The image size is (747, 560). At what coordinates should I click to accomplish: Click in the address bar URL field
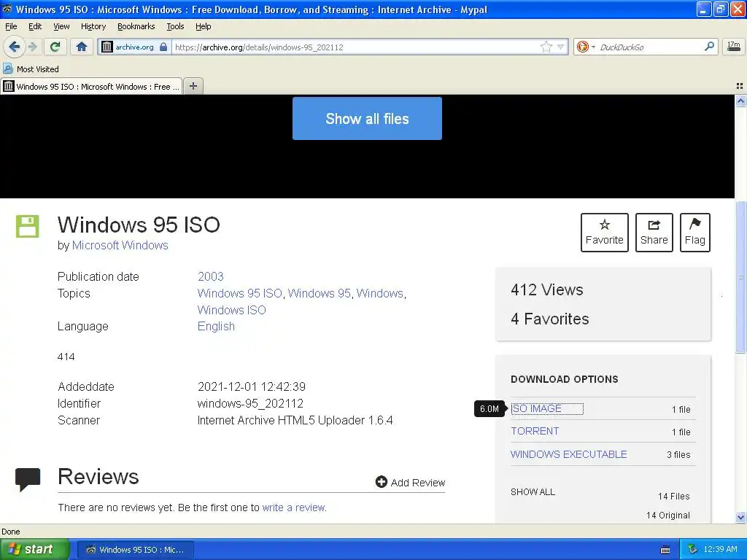coord(355,47)
